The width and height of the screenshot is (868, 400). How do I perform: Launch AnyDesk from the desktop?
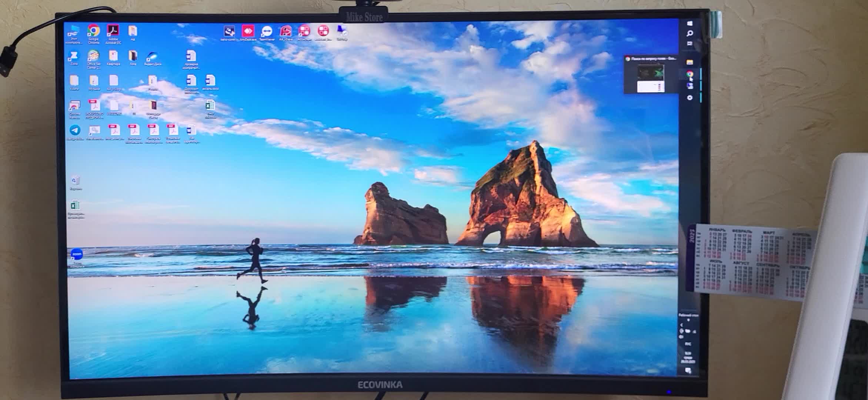(248, 33)
